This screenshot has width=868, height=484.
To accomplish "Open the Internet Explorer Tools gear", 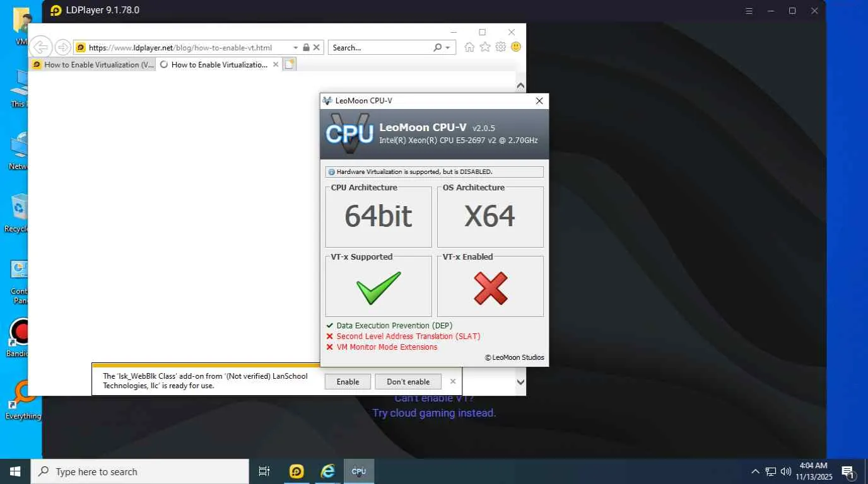I will point(501,47).
